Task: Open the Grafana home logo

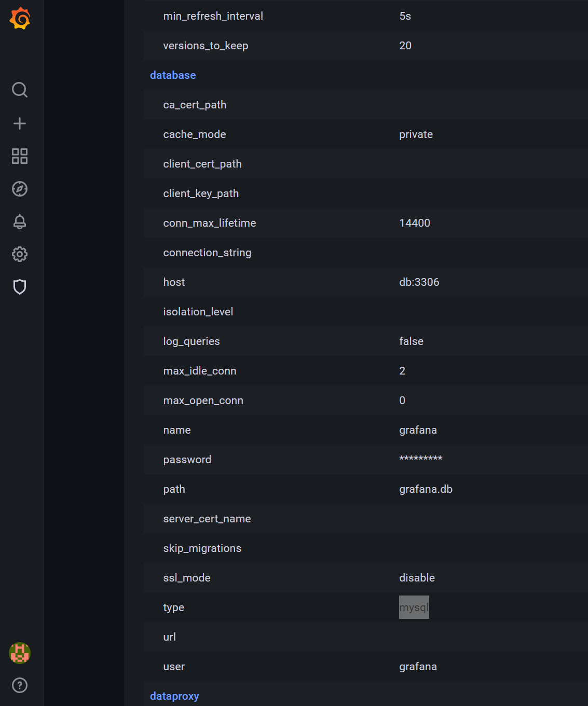Action: coord(20,19)
